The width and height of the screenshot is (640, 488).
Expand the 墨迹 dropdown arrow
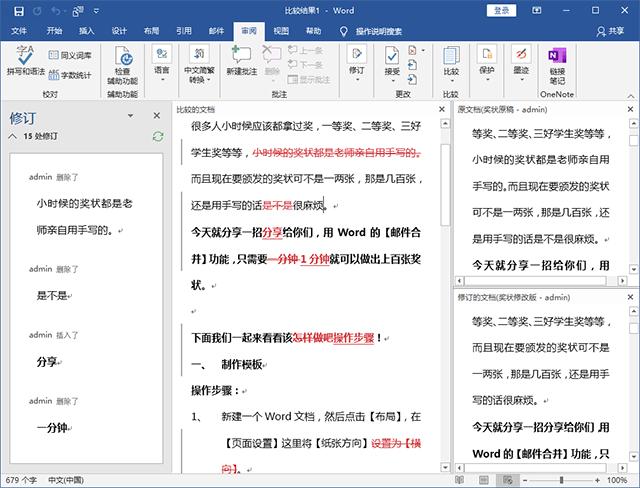(522, 80)
